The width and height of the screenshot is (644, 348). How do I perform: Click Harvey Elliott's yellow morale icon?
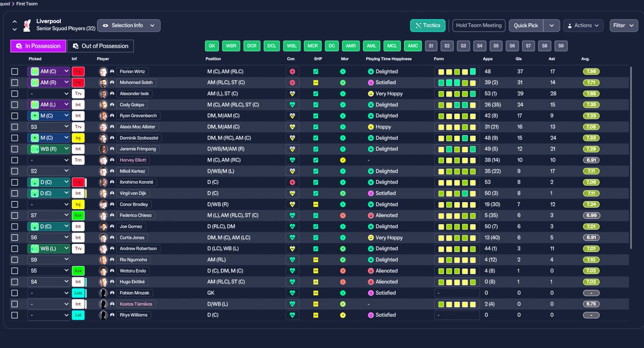click(x=343, y=160)
